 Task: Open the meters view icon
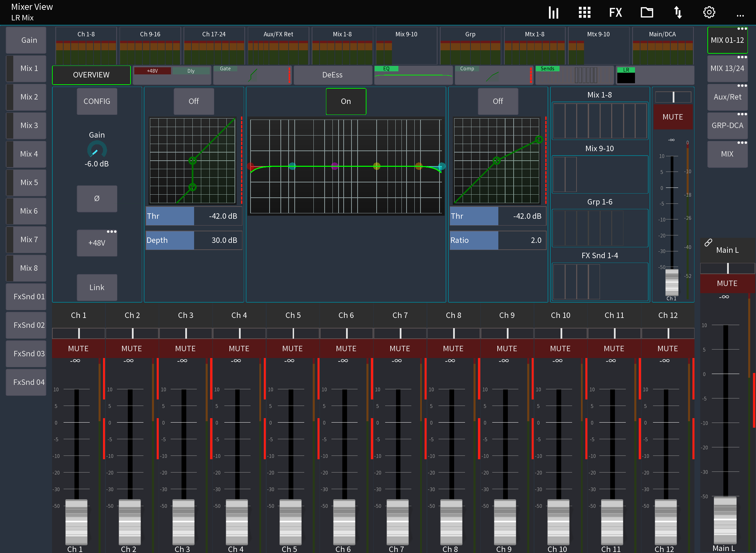pyautogui.click(x=553, y=13)
